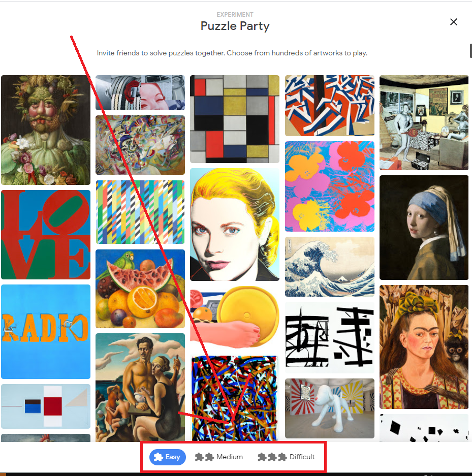Choose the multicolor tangled lines painting

(235, 398)
